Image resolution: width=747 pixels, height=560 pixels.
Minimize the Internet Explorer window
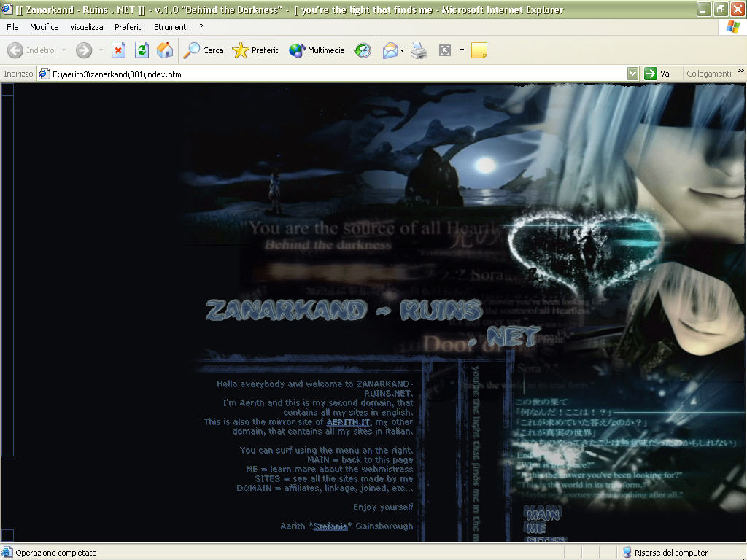[704, 9]
